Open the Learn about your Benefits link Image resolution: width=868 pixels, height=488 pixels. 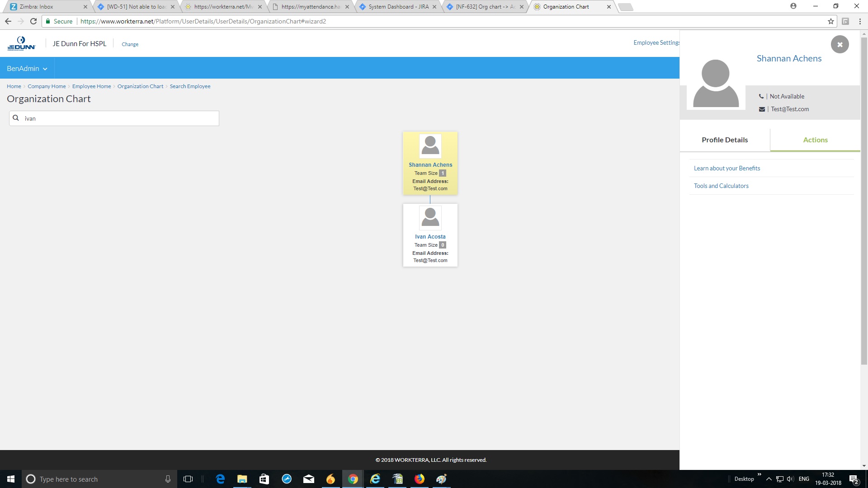[x=726, y=168]
